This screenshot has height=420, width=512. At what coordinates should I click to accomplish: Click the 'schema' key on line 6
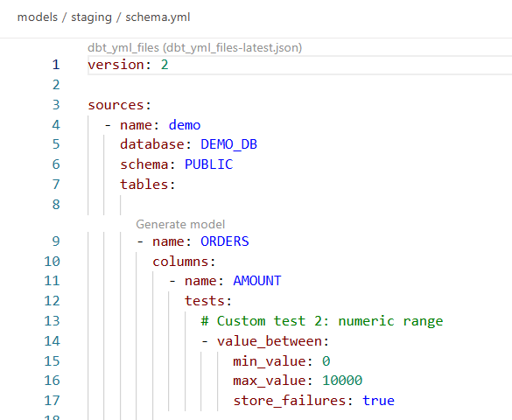144,164
